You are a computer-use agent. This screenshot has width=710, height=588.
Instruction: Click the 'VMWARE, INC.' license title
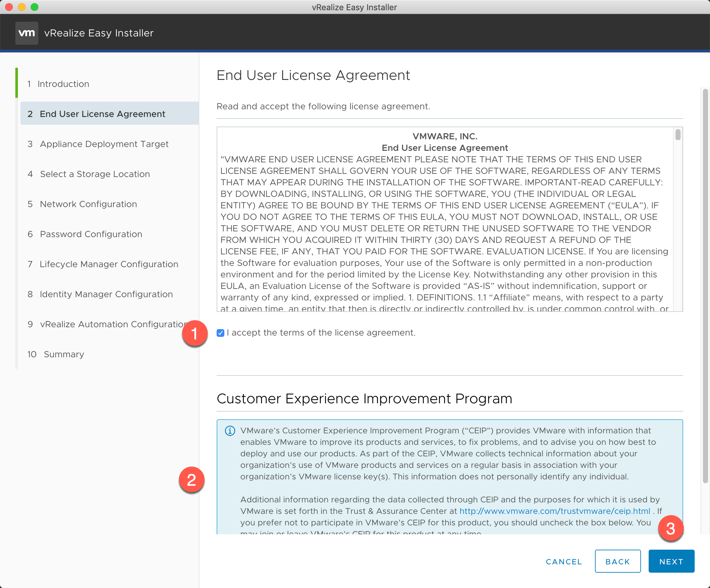[x=445, y=136]
